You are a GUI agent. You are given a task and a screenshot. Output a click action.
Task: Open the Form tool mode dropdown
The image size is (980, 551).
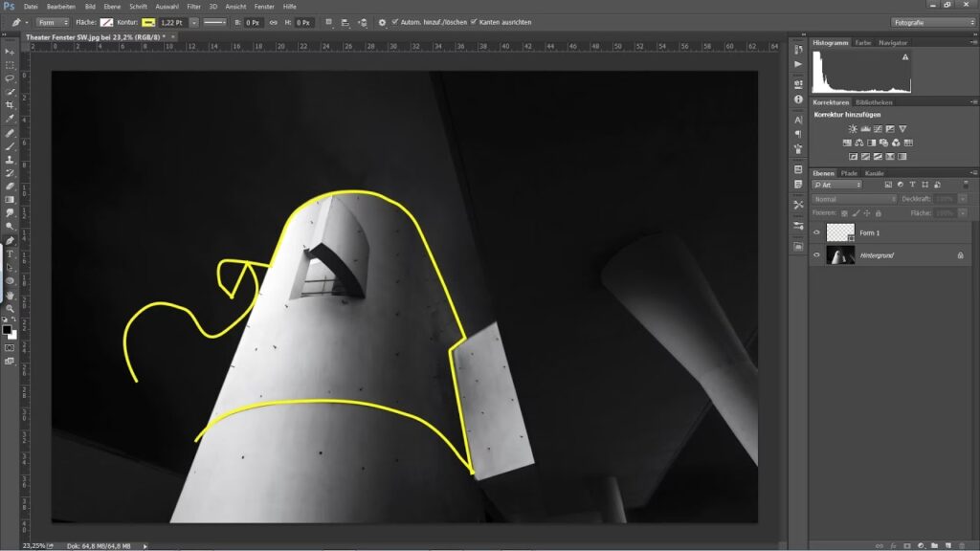(53, 22)
